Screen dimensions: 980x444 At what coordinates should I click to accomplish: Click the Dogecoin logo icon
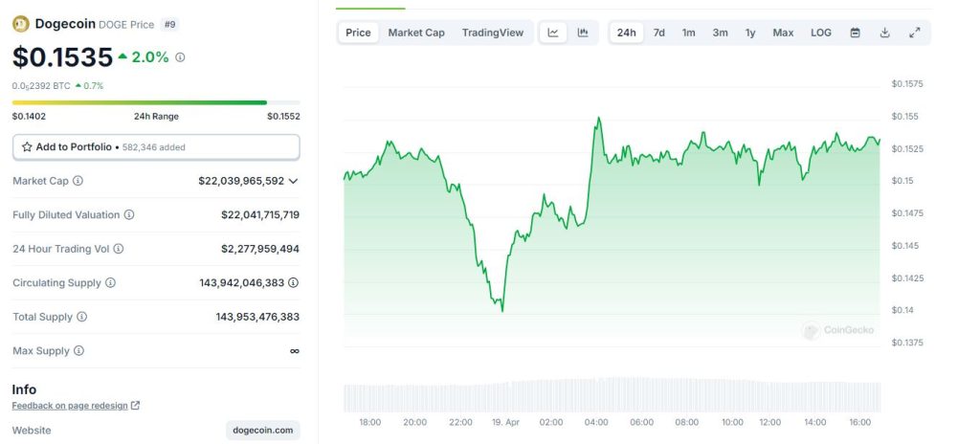pos(21,24)
